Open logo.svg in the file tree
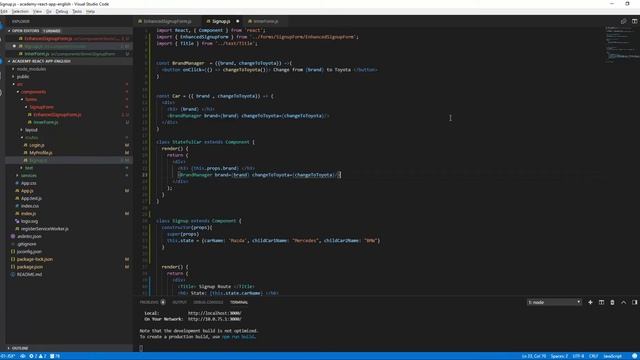640x360 pixels. (x=29, y=221)
